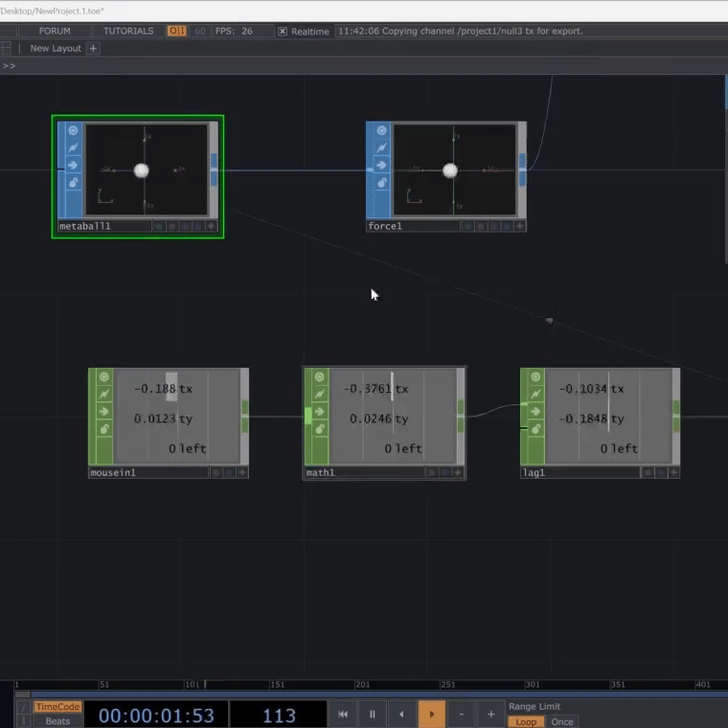The width and height of the screenshot is (728, 728).
Task: Set range limit to Loop
Action: click(525, 722)
